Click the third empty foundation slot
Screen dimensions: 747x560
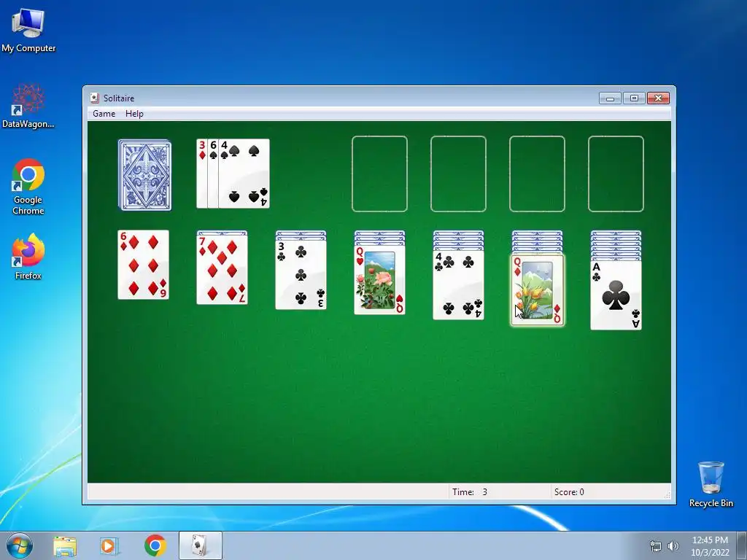click(538, 174)
